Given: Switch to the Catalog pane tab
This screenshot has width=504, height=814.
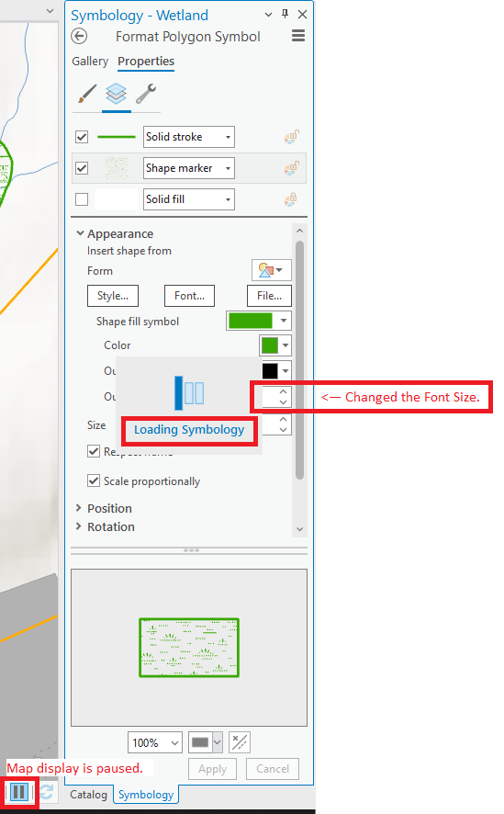Looking at the screenshot, I should 88,795.
